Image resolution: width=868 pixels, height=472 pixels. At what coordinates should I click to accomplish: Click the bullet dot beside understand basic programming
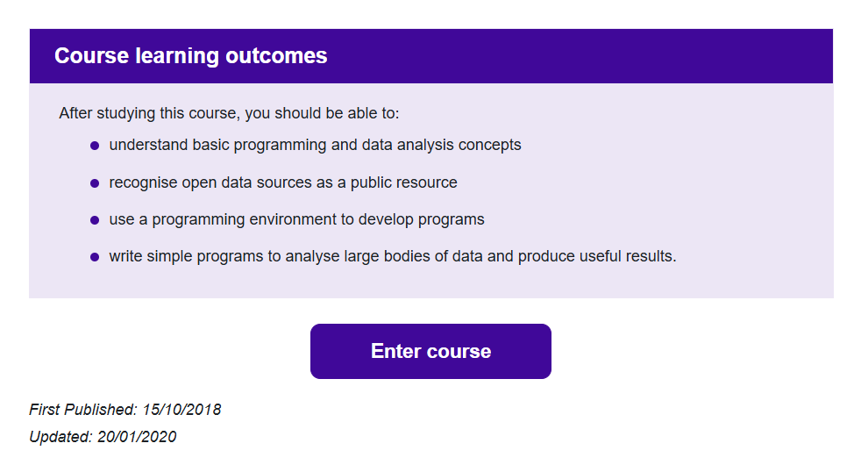[x=95, y=146]
